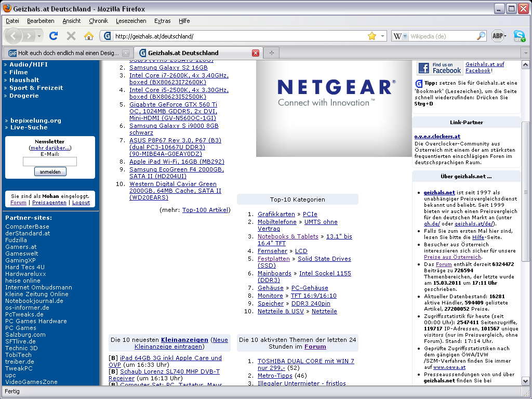Open the Geizhals.at auf Facebook link
The height and width of the screenshot is (399, 532).
(485, 67)
